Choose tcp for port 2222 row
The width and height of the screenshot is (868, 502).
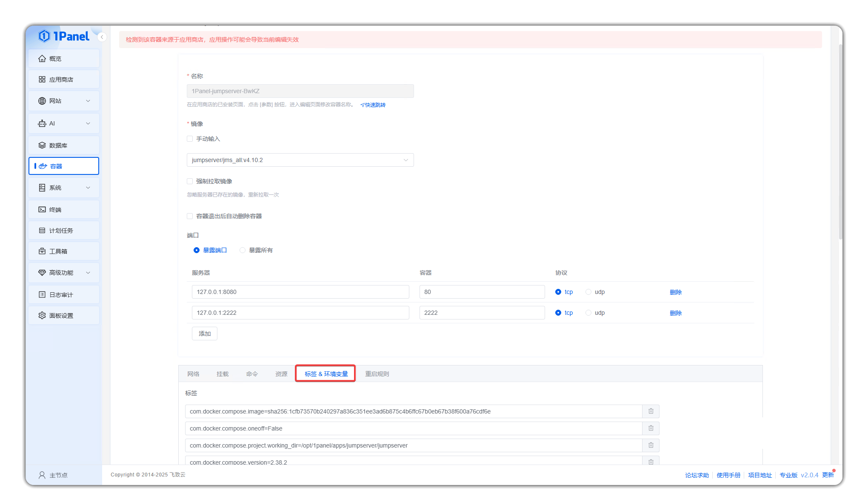pos(558,313)
